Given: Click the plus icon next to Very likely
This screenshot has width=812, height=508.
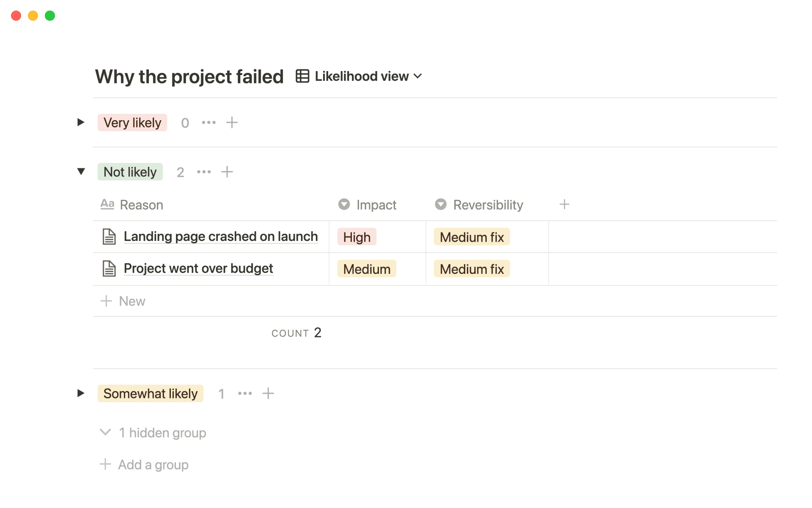Looking at the screenshot, I should point(232,122).
